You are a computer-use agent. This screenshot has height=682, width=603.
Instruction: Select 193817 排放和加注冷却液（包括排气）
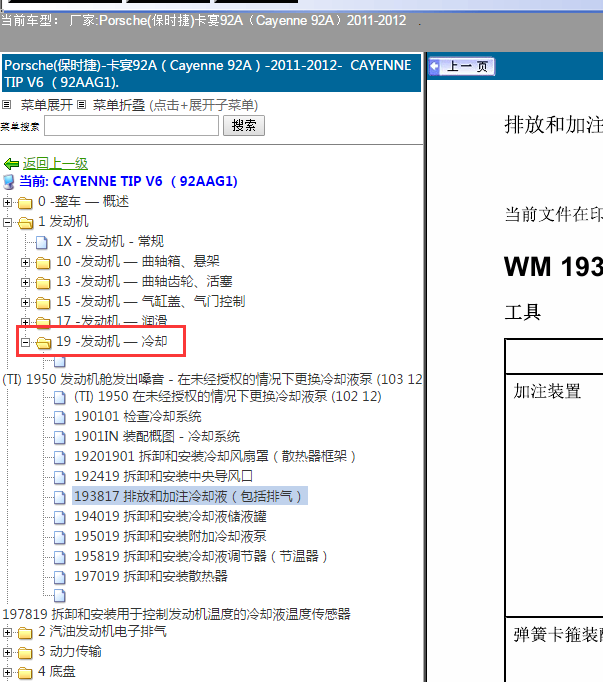pyautogui.click(x=190, y=496)
